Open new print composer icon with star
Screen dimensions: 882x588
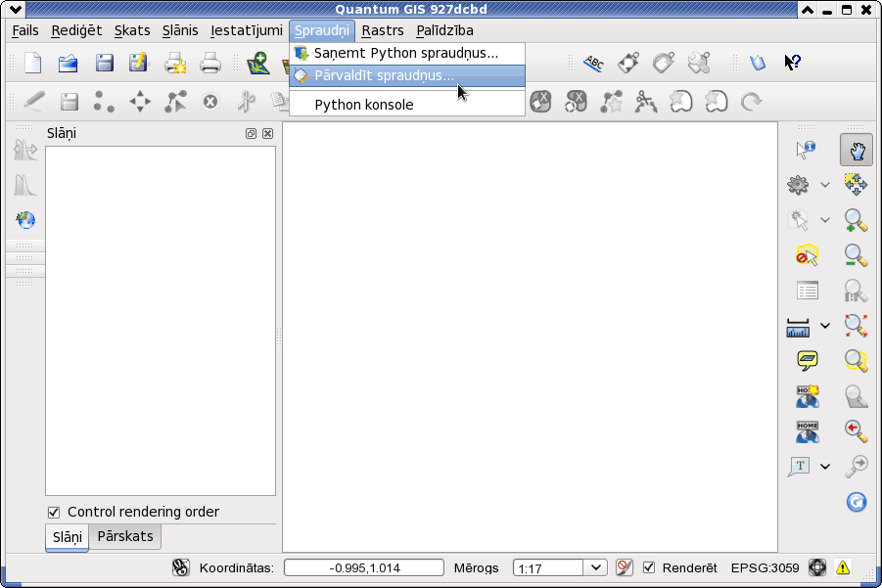point(175,63)
